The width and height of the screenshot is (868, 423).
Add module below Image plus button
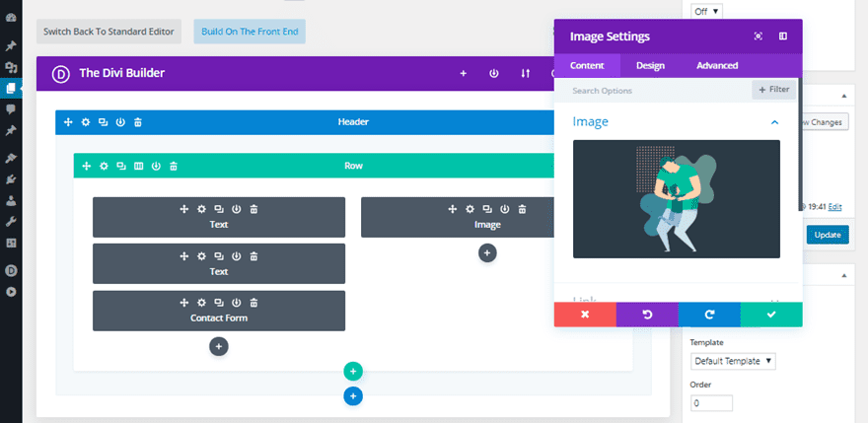tap(487, 252)
